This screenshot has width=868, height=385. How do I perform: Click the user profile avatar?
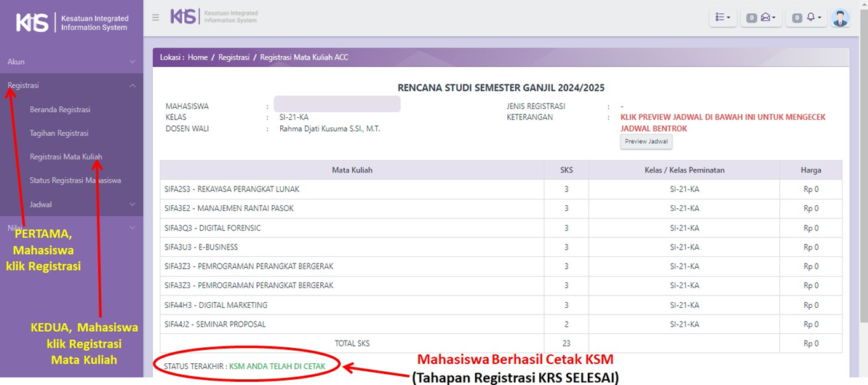[840, 17]
